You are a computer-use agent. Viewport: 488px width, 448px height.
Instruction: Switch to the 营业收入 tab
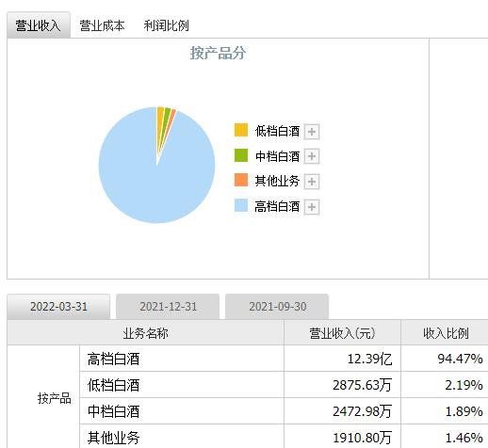point(39,25)
